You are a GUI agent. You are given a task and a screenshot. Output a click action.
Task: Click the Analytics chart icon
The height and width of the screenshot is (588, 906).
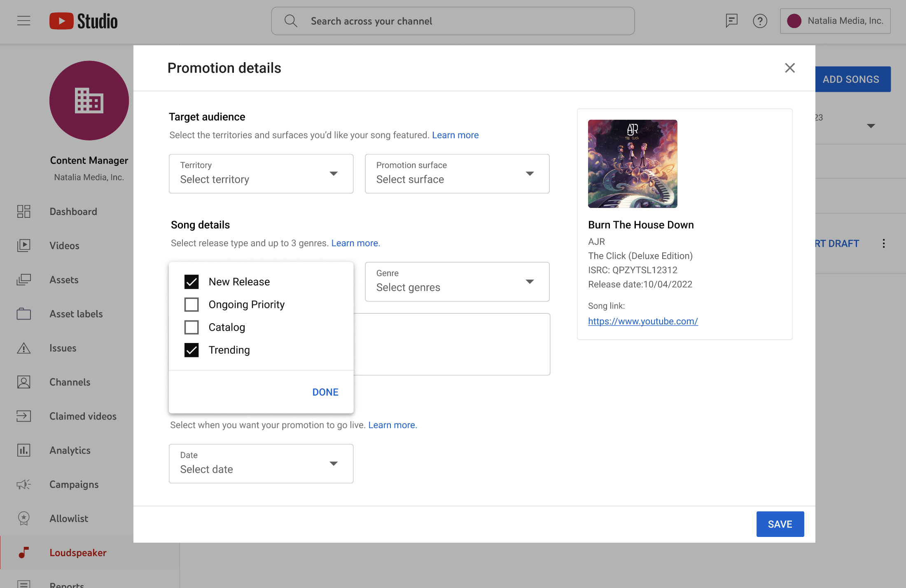click(24, 450)
